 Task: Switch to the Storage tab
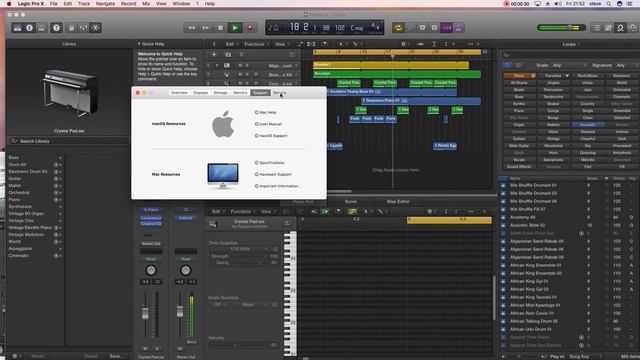click(220, 93)
